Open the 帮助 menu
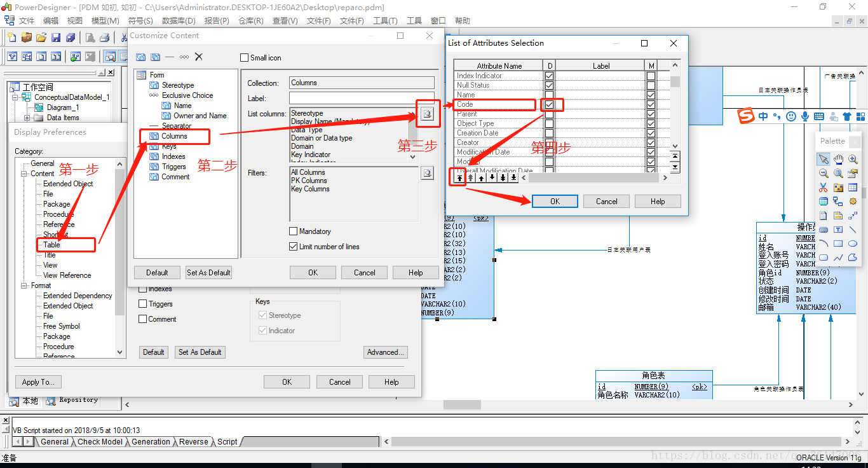Viewport: 868px width, 468px height. 463,21
